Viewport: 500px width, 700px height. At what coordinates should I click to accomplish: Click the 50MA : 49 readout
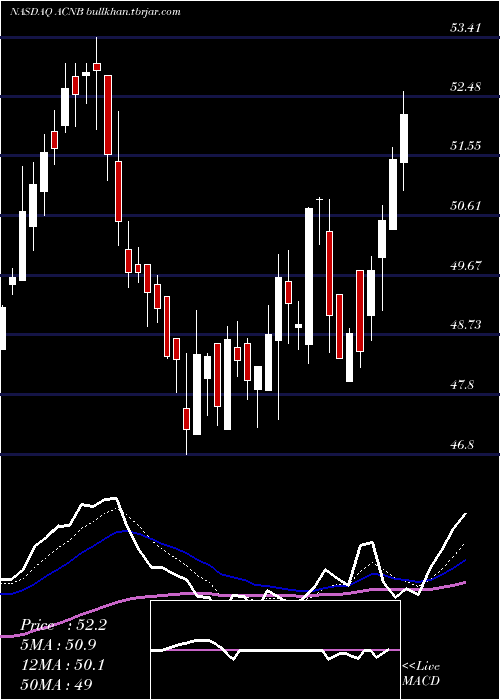56,684
